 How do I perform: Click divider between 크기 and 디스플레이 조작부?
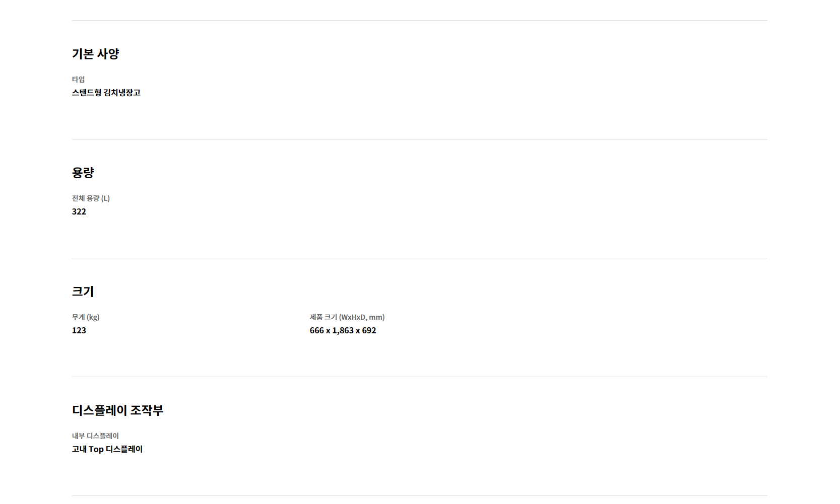[x=420, y=377]
